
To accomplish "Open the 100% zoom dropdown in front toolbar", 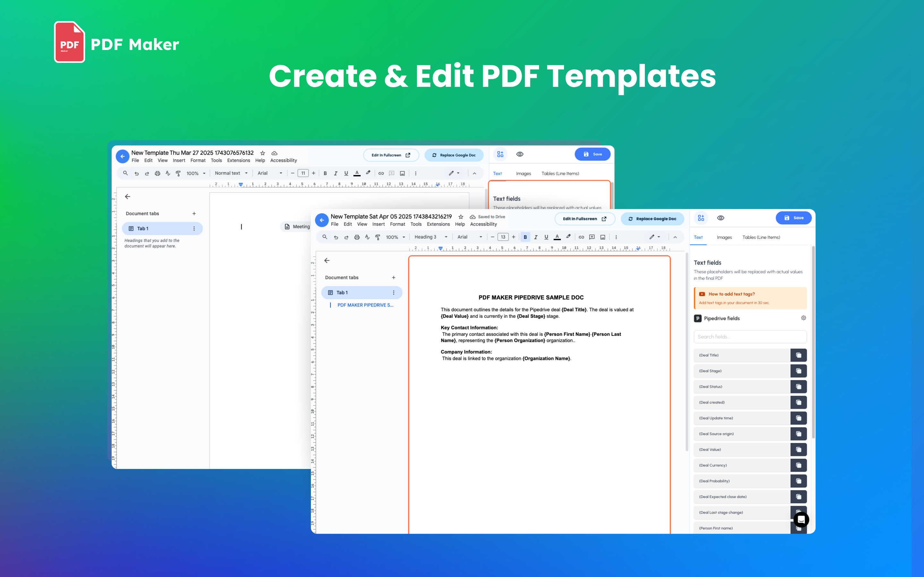I will tap(395, 237).
